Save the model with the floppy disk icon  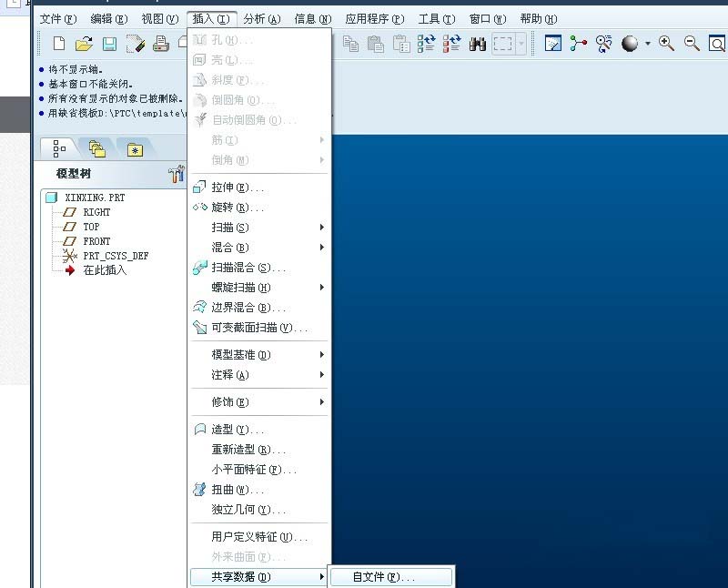pos(109,44)
